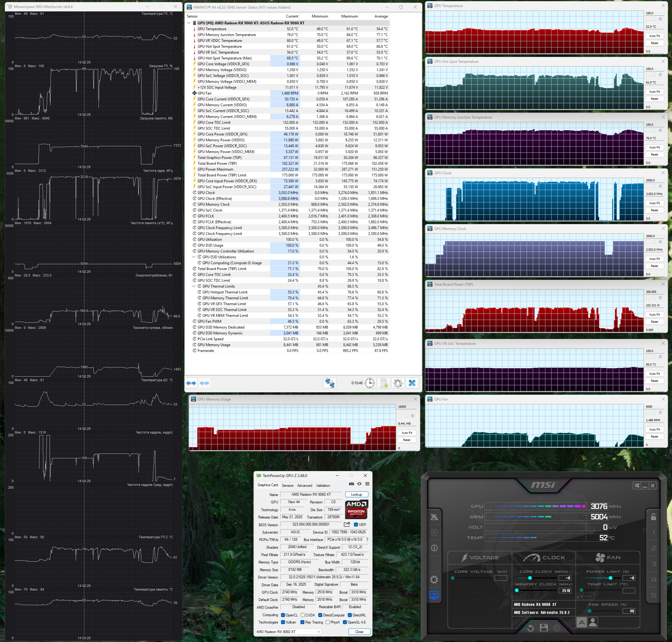The image size is (672, 642).
Task: Switch to the Sensors tab in GPU-Z
Action: coord(288,486)
